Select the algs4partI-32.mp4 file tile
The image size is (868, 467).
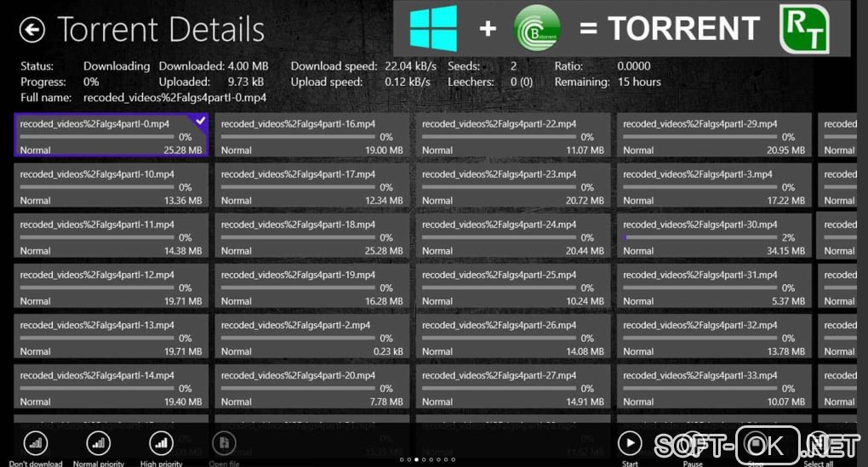(714, 337)
